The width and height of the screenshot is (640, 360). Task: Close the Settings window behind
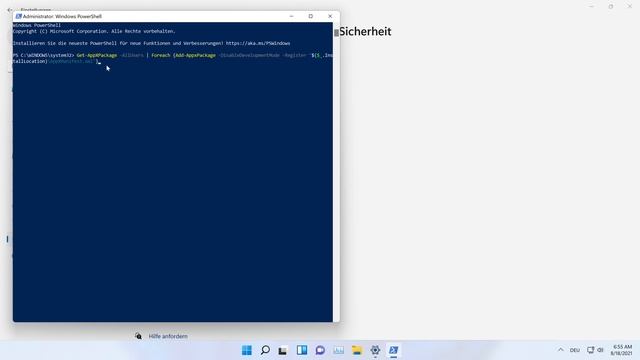[630, 7]
